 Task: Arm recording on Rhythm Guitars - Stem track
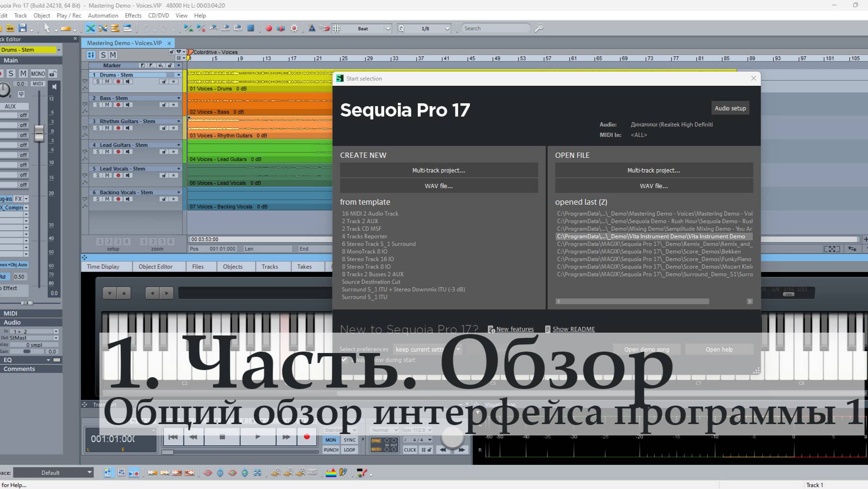pyautogui.click(x=118, y=128)
